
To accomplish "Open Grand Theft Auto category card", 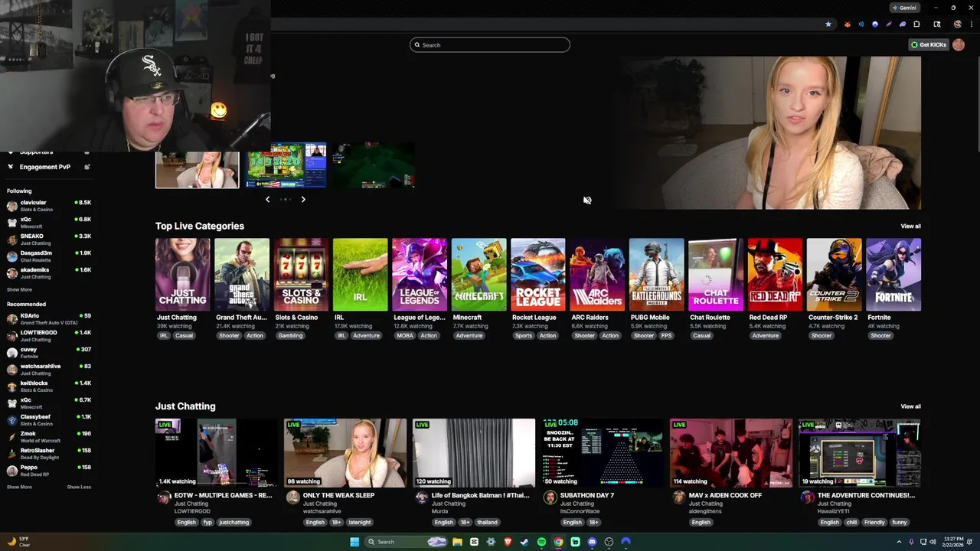I will pyautogui.click(x=242, y=275).
